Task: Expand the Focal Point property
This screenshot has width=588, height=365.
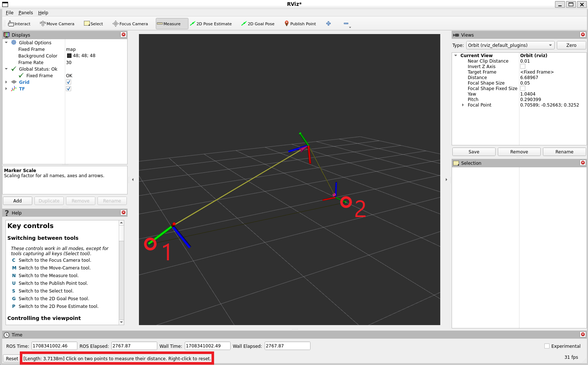Action: tap(463, 105)
